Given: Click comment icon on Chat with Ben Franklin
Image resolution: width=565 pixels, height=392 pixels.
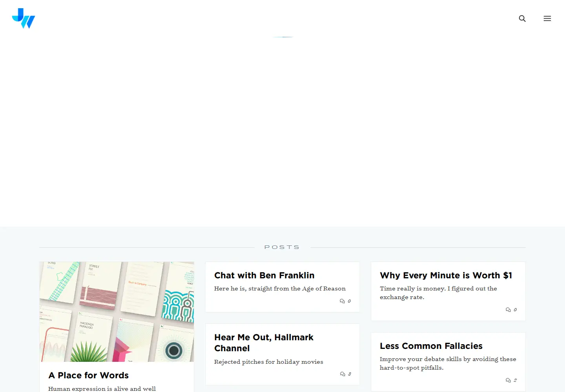Looking at the screenshot, I should (342, 301).
